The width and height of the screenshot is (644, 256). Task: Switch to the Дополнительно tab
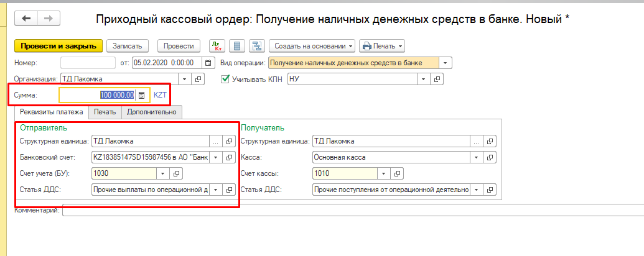(x=151, y=112)
